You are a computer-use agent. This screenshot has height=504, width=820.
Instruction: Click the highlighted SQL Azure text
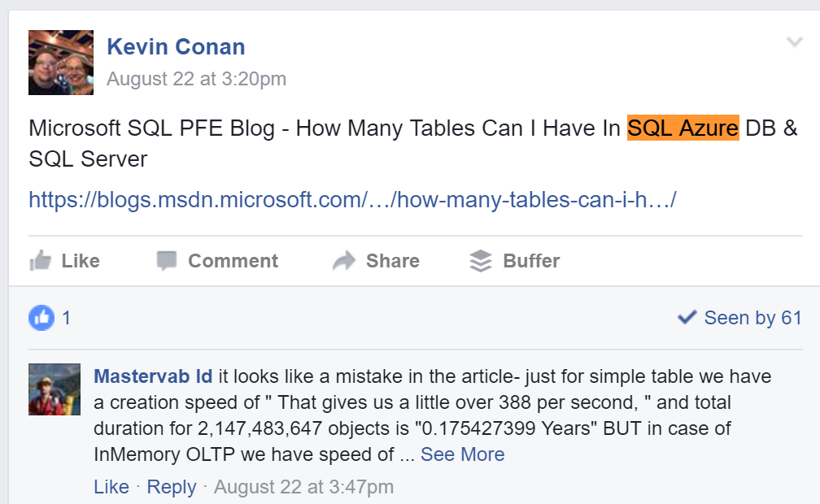(683, 128)
